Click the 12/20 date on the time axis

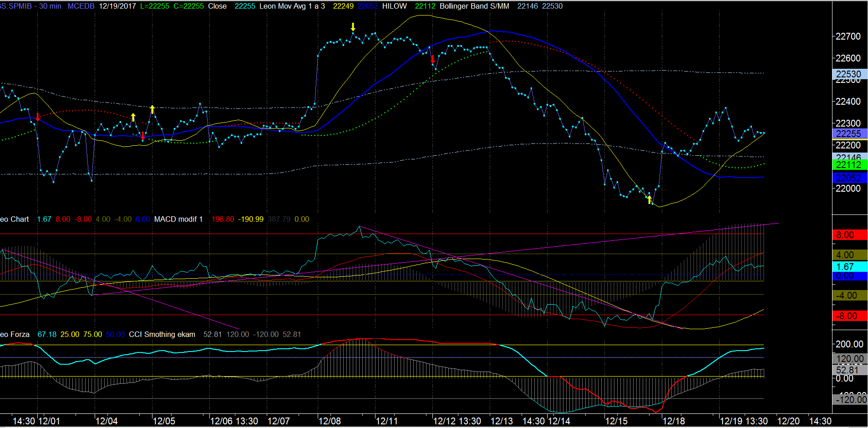pos(788,421)
